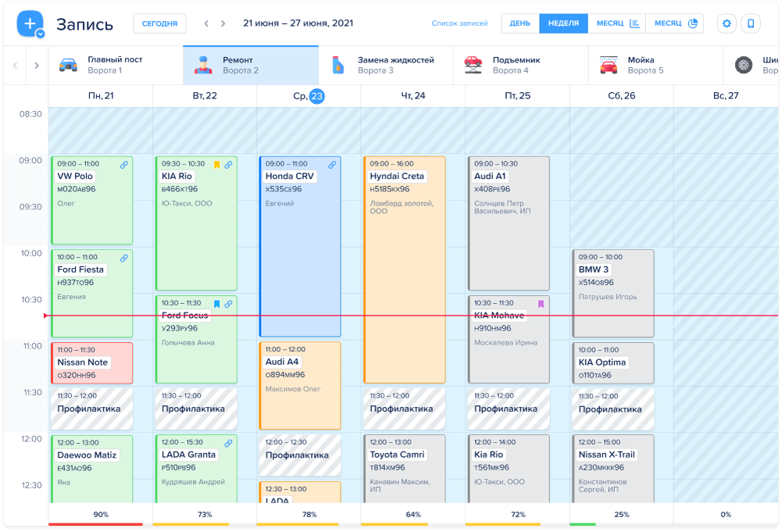
Task: Open Toyota Camri appointment
Action: pyautogui.click(x=405, y=469)
